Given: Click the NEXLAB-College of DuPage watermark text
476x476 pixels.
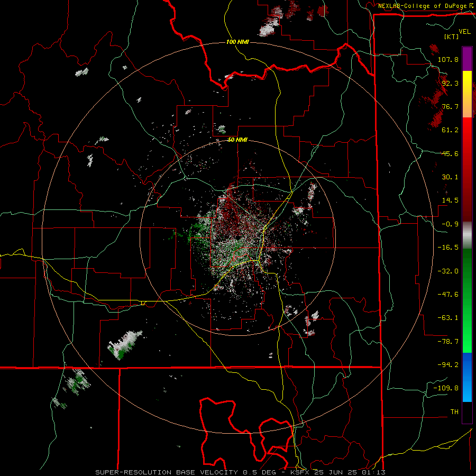Looking at the screenshot, I should (x=426, y=6).
